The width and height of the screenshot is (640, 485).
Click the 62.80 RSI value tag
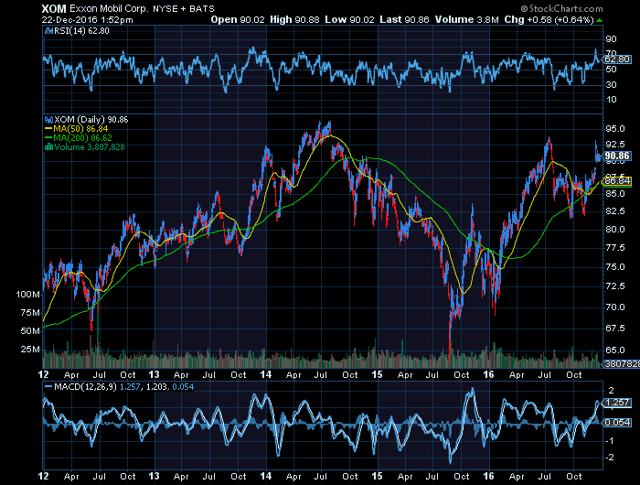(617, 59)
